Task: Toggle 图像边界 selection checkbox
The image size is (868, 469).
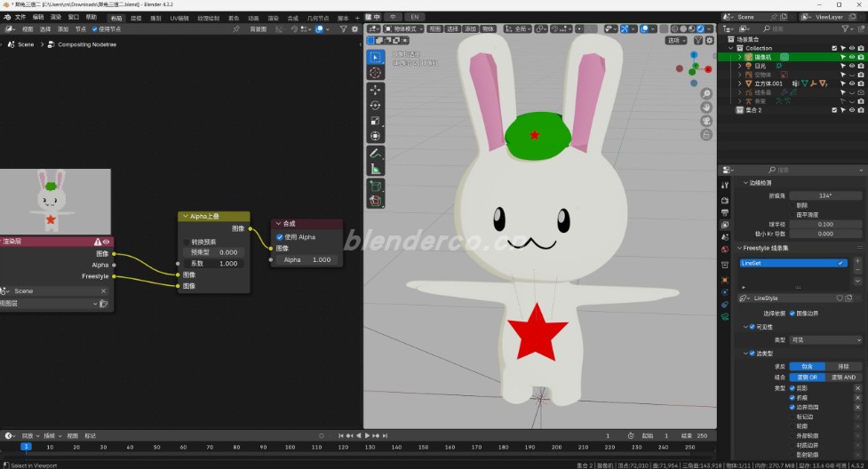Action: tap(792, 314)
